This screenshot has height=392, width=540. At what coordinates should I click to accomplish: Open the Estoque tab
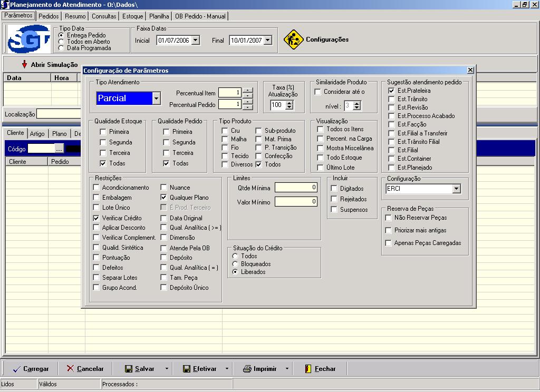[133, 16]
